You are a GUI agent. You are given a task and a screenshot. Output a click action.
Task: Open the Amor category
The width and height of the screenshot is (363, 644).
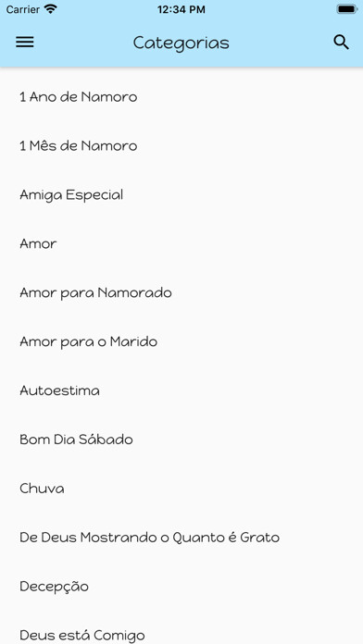point(181,244)
